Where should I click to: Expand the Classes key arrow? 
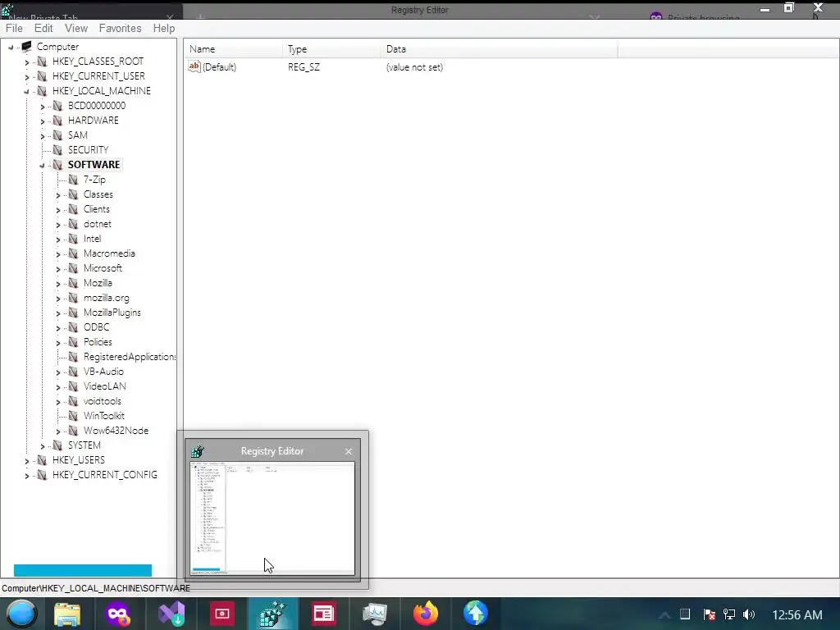[x=58, y=195]
